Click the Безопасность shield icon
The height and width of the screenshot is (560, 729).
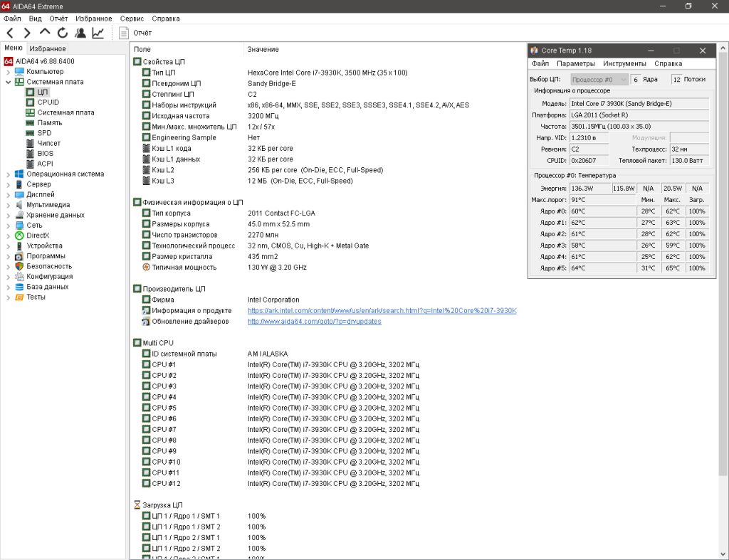(x=19, y=266)
